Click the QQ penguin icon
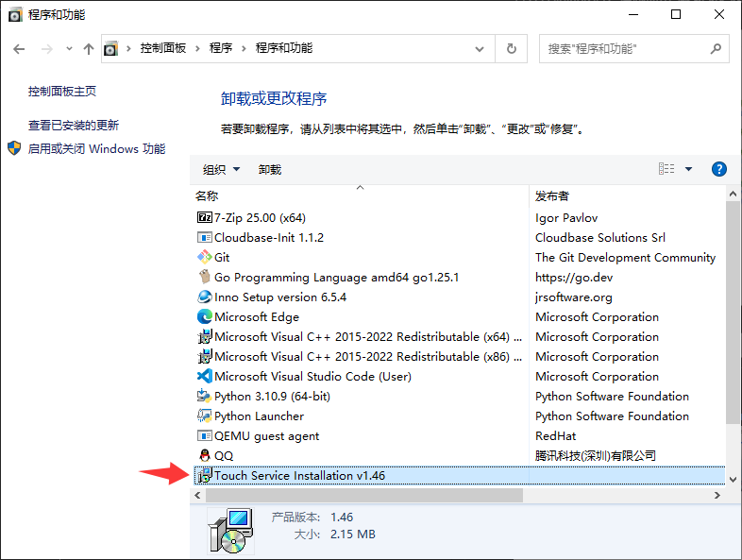This screenshot has height=560, width=742. [204, 456]
